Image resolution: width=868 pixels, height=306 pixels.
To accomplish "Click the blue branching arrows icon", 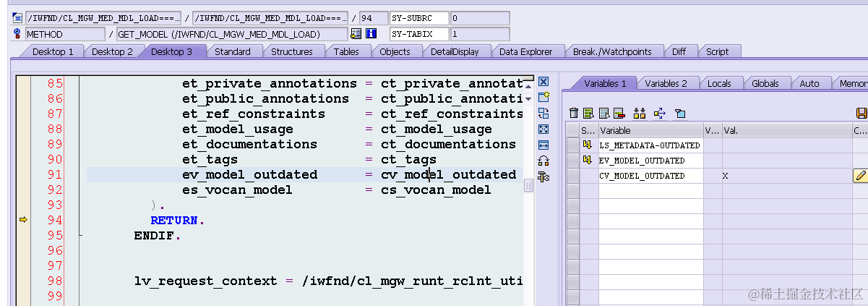I will (659, 113).
